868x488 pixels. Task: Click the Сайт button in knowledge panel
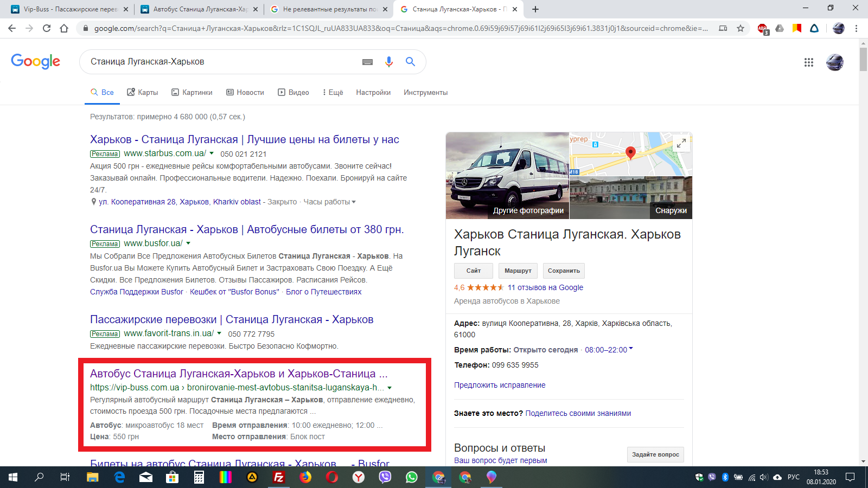[474, 271]
